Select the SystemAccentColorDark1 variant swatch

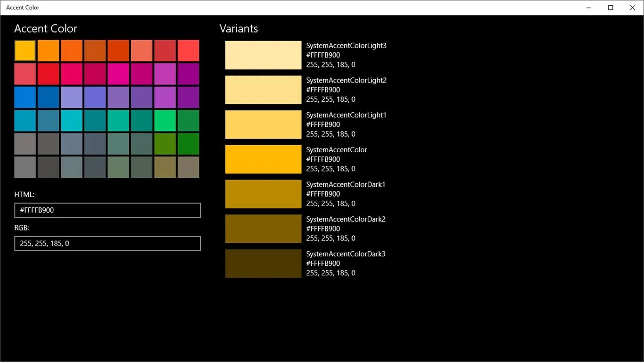click(x=263, y=194)
